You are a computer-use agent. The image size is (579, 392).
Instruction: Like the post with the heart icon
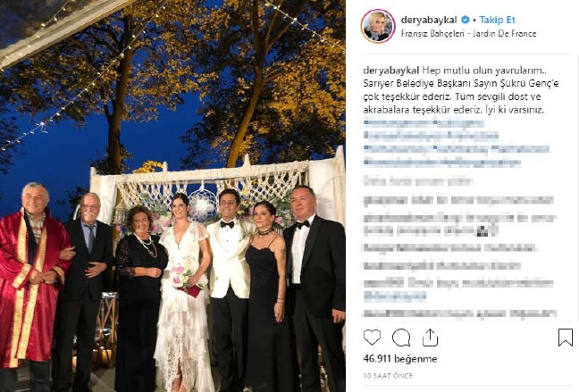click(x=372, y=337)
